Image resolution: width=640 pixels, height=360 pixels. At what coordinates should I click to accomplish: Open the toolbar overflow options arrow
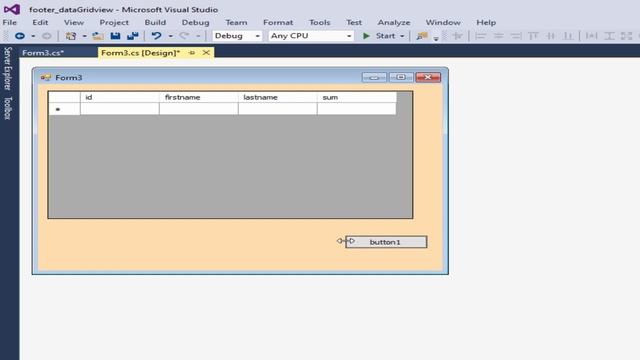point(436,38)
